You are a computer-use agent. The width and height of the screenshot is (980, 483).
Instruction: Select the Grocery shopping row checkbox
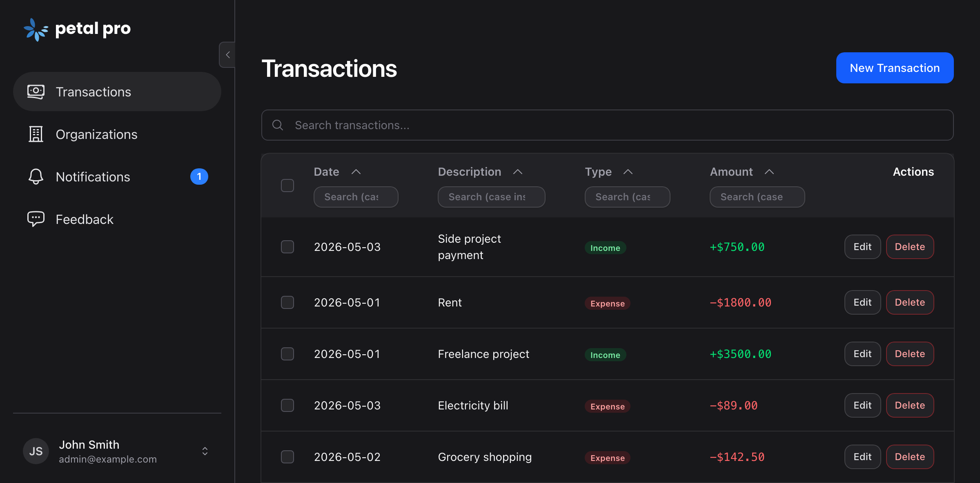point(287,457)
